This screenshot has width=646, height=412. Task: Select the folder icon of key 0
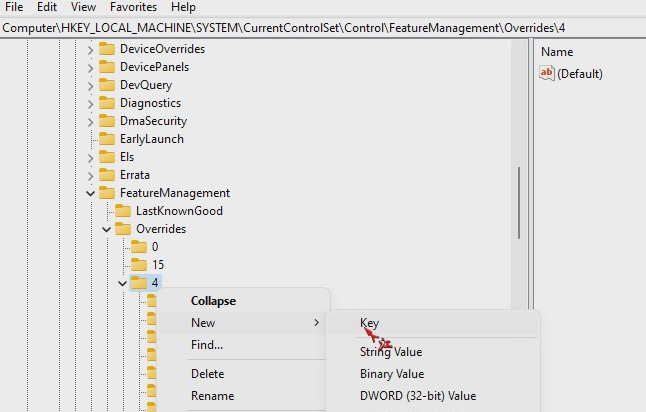pos(139,247)
